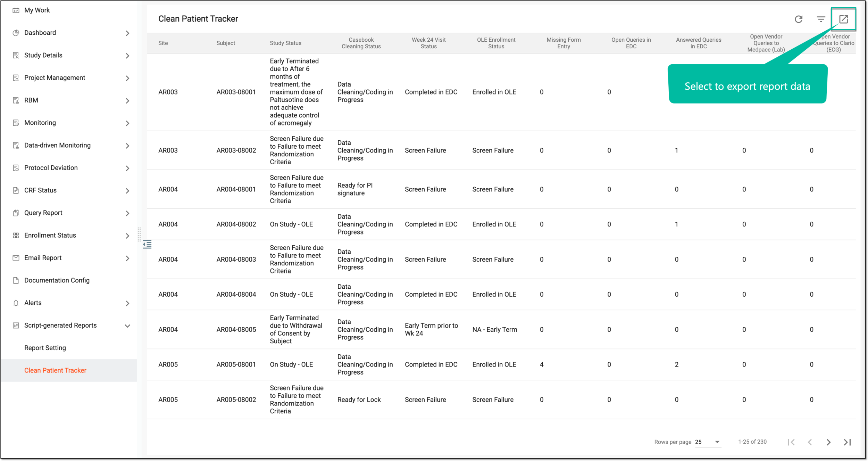
Task: Click the Alerts bell icon
Action: (x=16, y=303)
